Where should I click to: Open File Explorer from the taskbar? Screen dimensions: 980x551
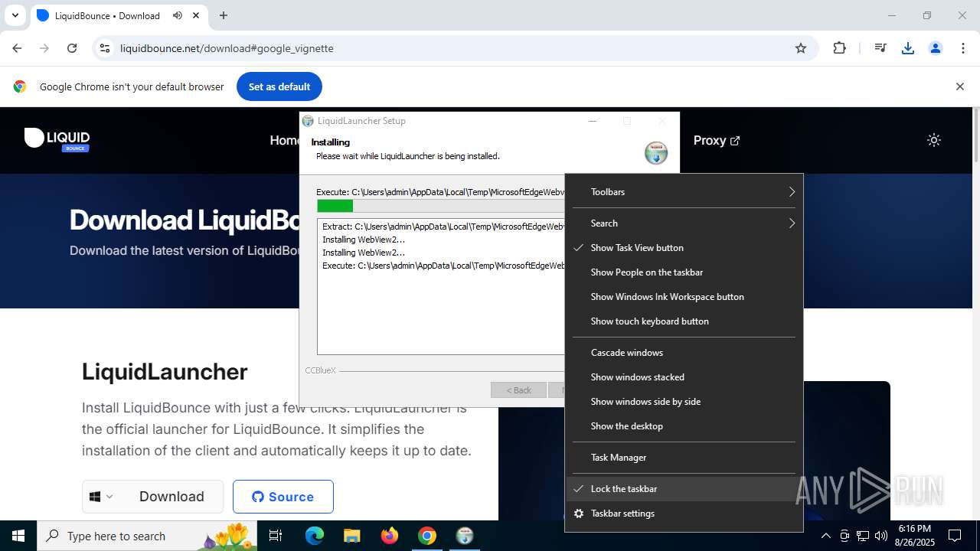coord(351,536)
